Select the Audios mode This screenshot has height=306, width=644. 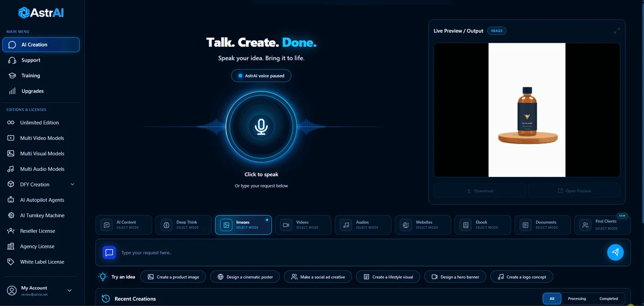[x=363, y=225]
